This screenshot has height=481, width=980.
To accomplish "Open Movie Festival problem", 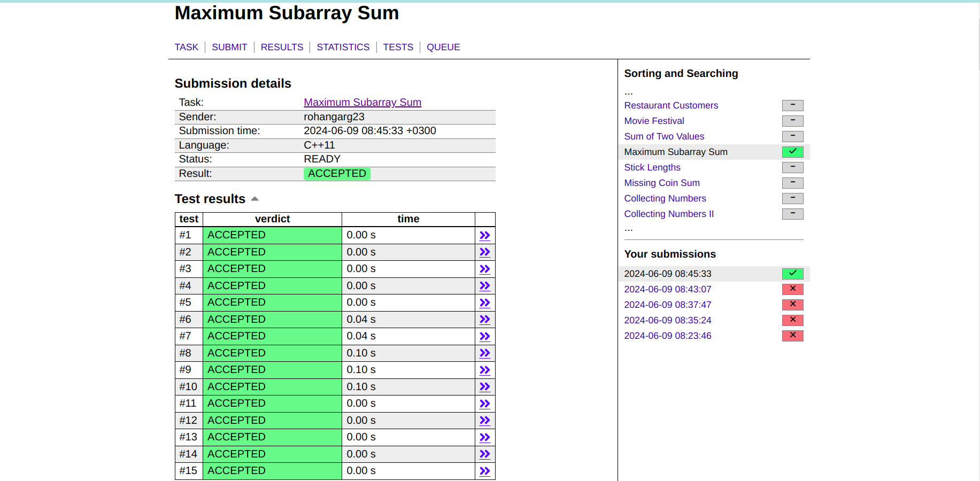I will [654, 121].
